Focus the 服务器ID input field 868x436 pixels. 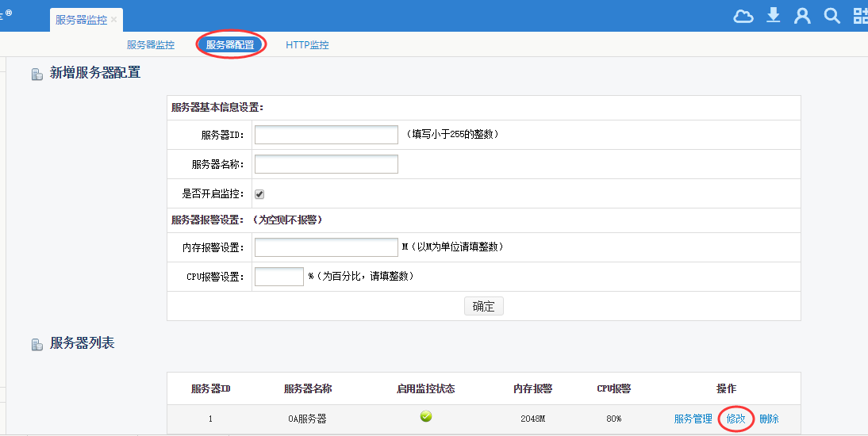(326, 135)
